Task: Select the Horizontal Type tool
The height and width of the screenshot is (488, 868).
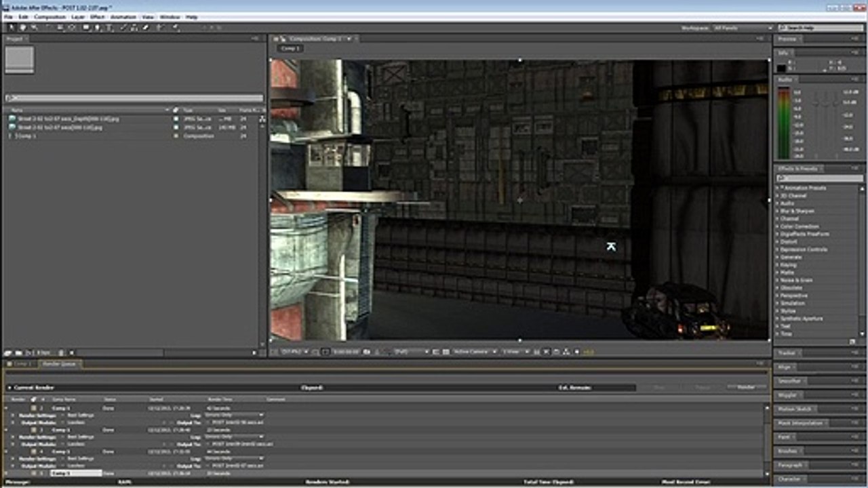Action: pos(108,28)
